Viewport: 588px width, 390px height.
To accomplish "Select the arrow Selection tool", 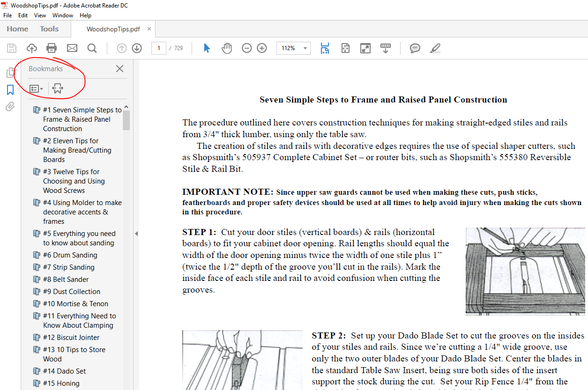I will (207, 48).
